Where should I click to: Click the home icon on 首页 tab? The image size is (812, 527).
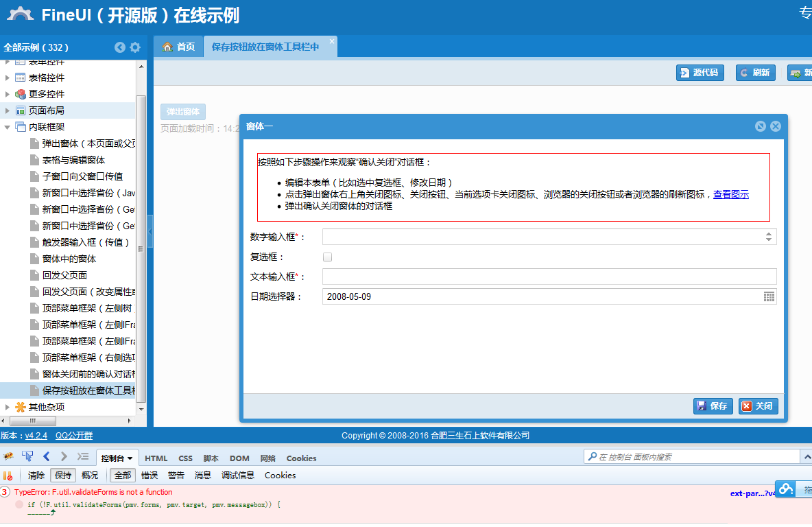click(167, 47)
